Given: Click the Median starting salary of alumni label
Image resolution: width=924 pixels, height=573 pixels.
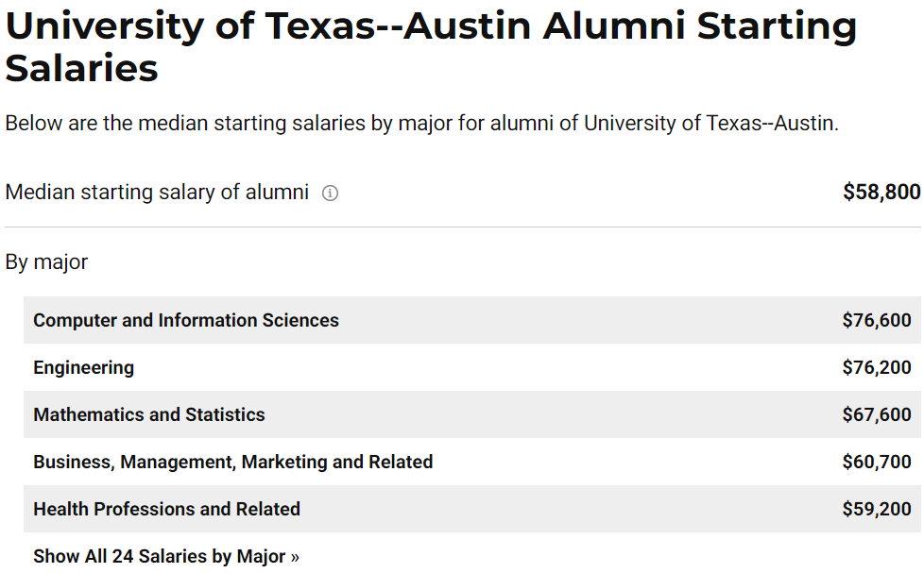Looking at the screenshot, I should tap(157, 192).
